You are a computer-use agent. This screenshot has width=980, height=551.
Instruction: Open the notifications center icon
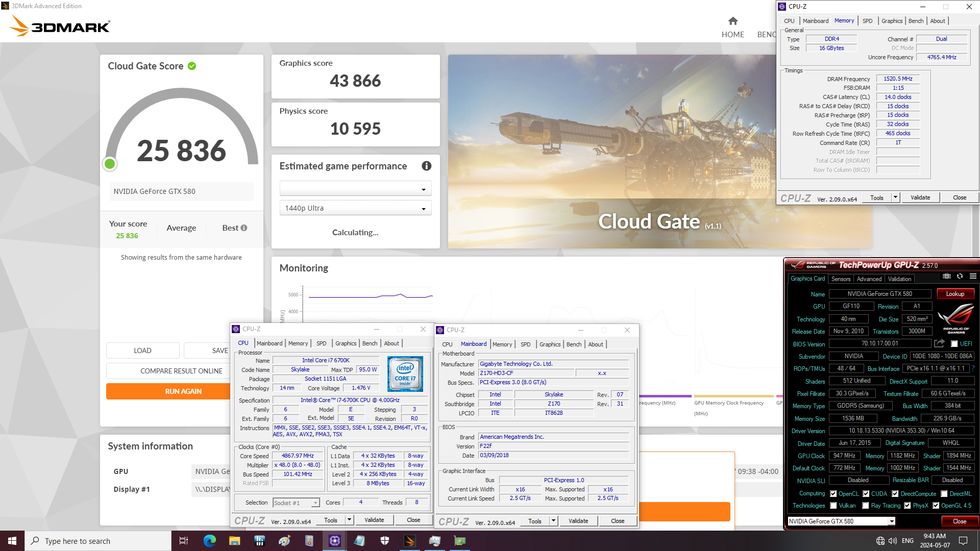tap(963, 541)
